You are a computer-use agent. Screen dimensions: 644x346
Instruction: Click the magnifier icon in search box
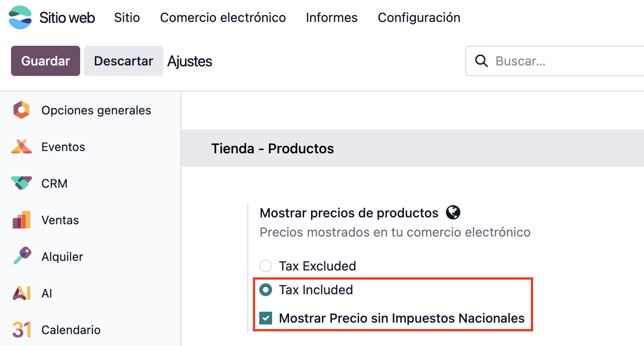tap(481, 61)
